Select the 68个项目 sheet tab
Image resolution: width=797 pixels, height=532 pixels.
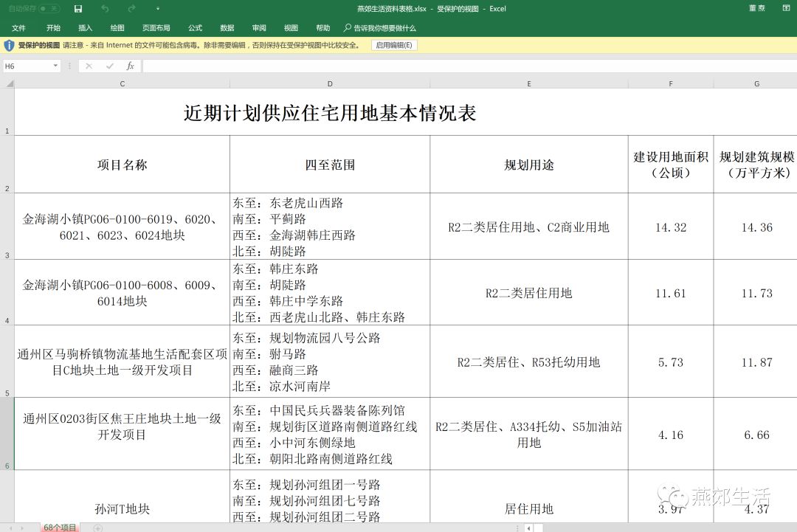click(x=60, y=528)
